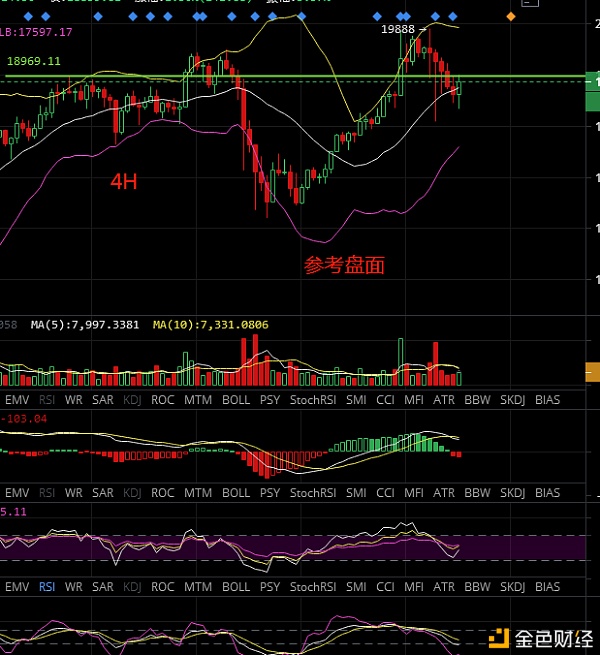Choose MTM tab beneath the MACD histogram

click(198, 493)
